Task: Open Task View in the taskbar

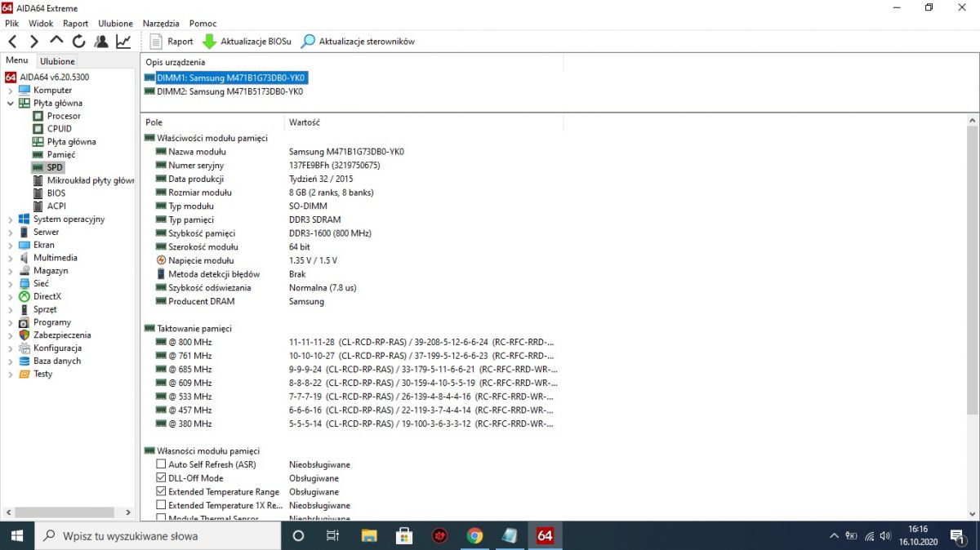Action: coord(332,536)
